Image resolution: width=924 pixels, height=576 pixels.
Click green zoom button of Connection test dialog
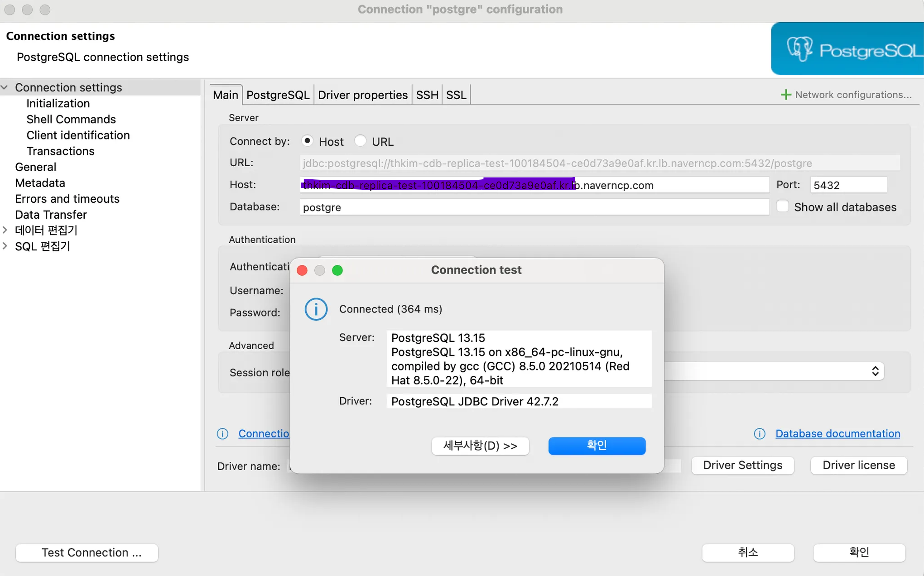click(337, 270)
